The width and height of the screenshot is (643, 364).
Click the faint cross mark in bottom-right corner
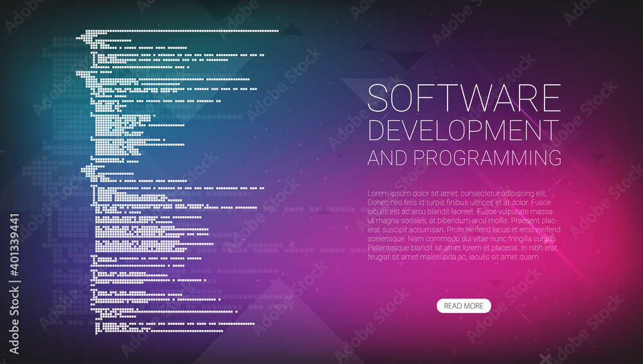point(545,359)
